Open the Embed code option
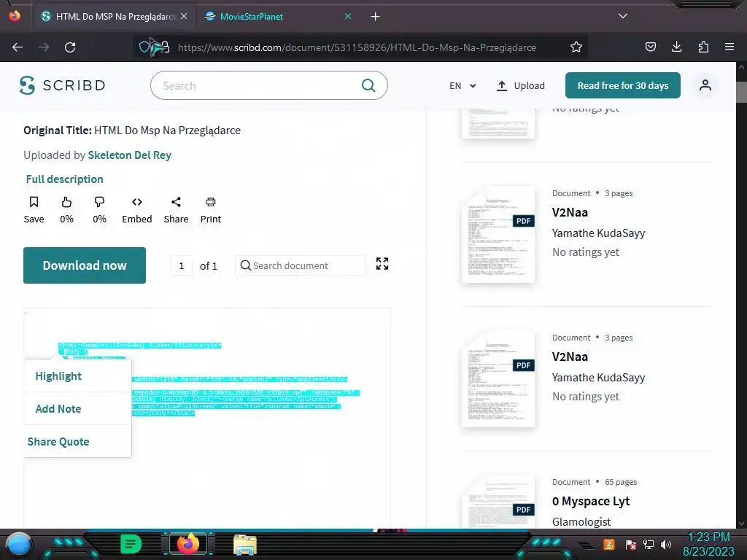The width and height of the screenshot is (747, 560). tap(136, 209)
